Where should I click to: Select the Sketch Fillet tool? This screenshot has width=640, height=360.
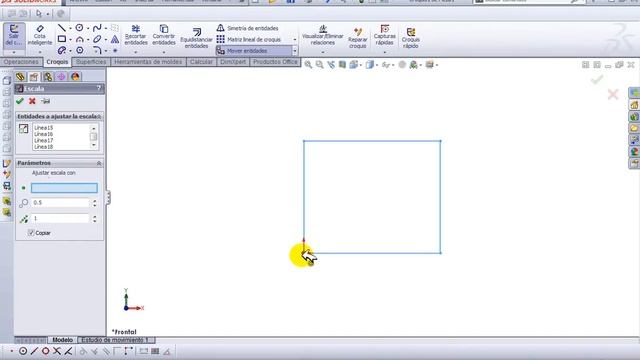point(97,50)
